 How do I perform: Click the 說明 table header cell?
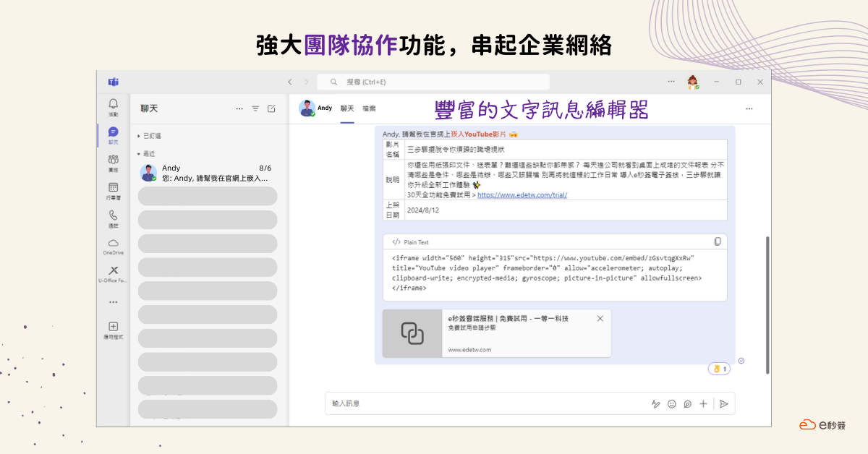(393, 179)
